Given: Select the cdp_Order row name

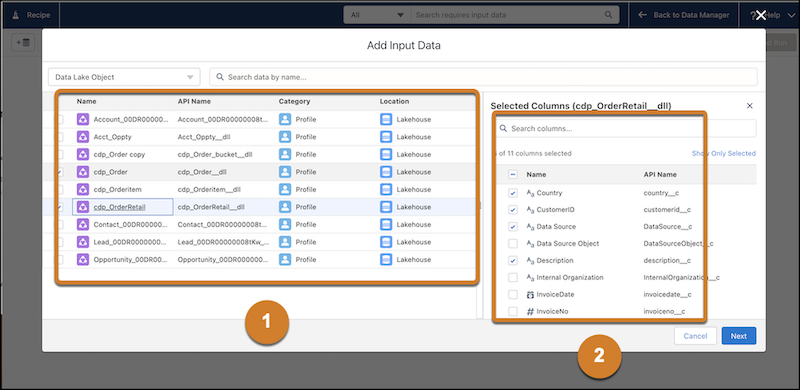Looking at the screenshot, I should tap(111, 172).
